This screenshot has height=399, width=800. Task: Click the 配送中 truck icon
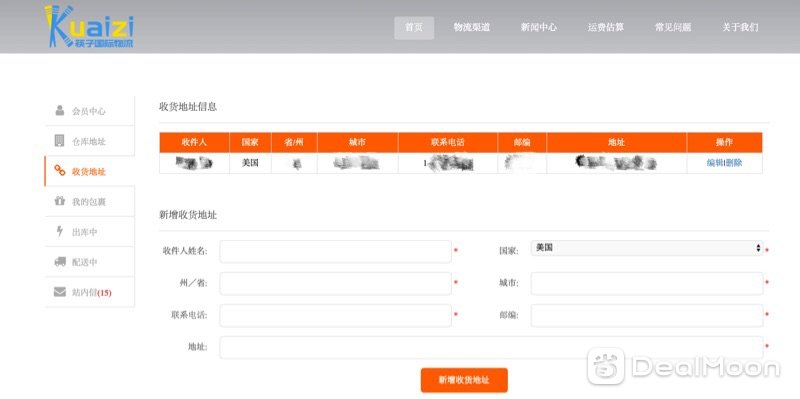(60, 261)
